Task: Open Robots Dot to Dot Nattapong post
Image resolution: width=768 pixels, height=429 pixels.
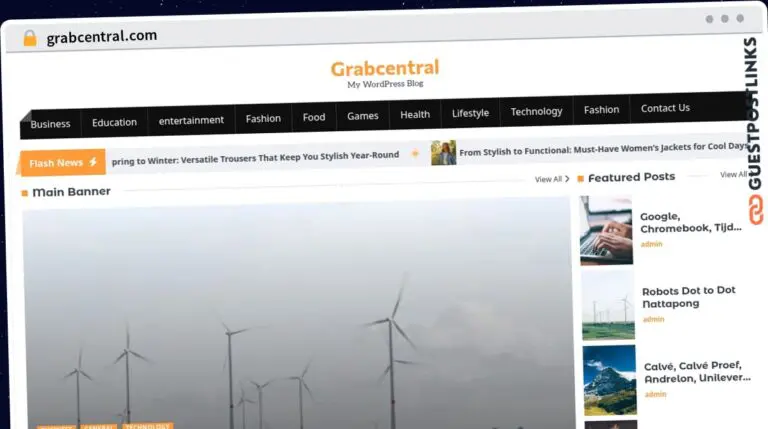Action: click(688, 297)
